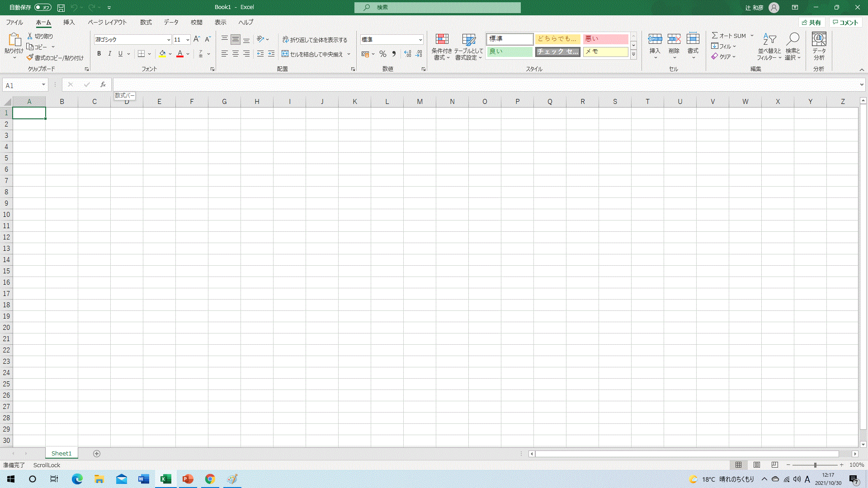Click the Borders icon

(x=141, y=54)
